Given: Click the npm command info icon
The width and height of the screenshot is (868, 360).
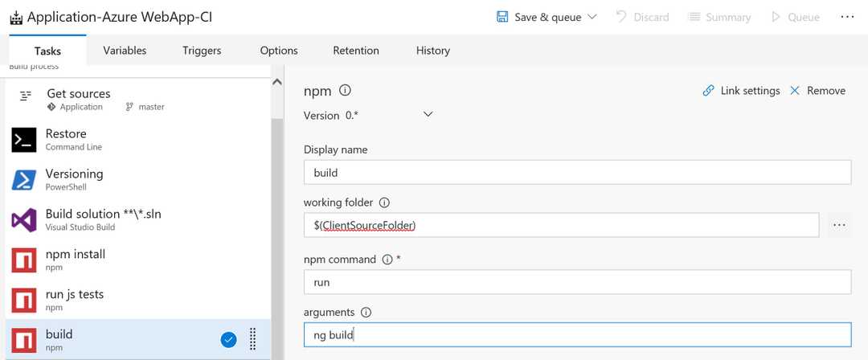Looking at the screenshot, I should pos(387,259).
